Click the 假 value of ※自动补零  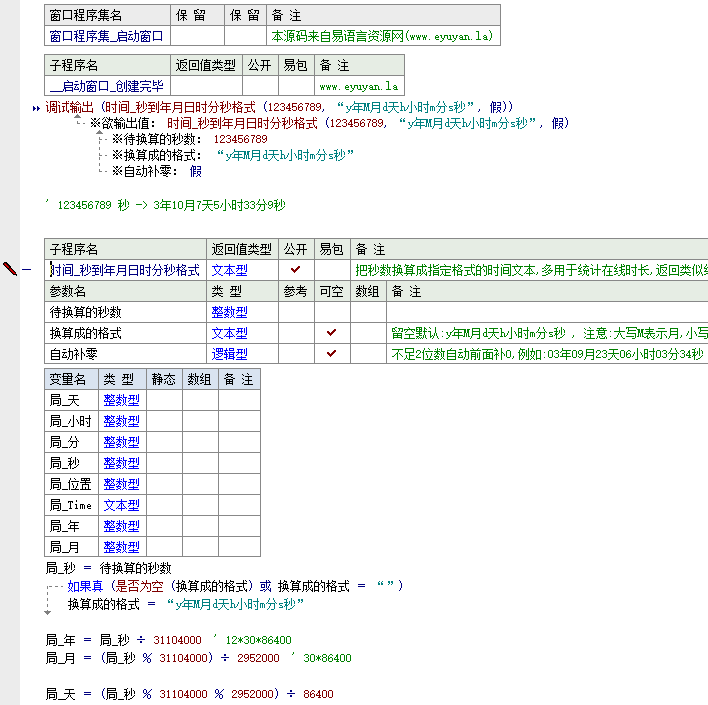[x=196, y=172]
